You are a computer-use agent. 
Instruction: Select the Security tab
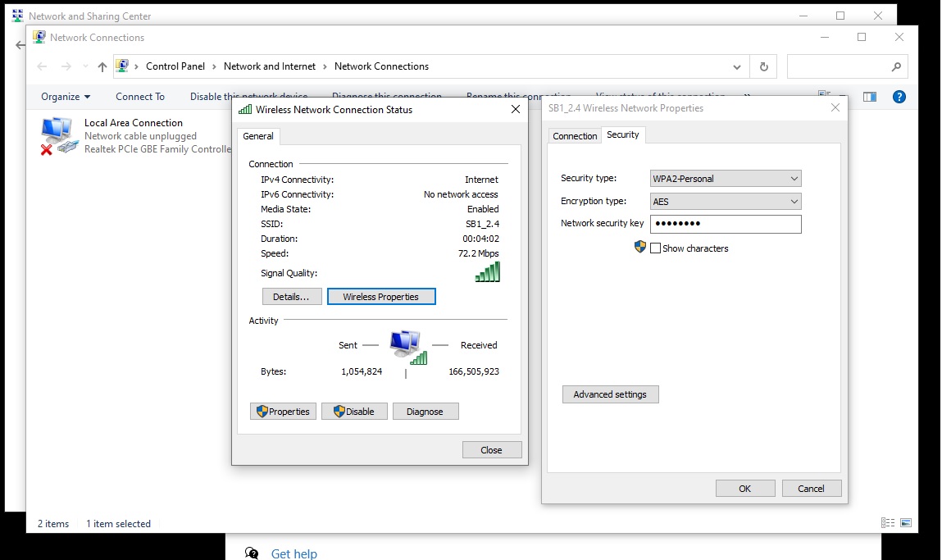tap(622, 134)
